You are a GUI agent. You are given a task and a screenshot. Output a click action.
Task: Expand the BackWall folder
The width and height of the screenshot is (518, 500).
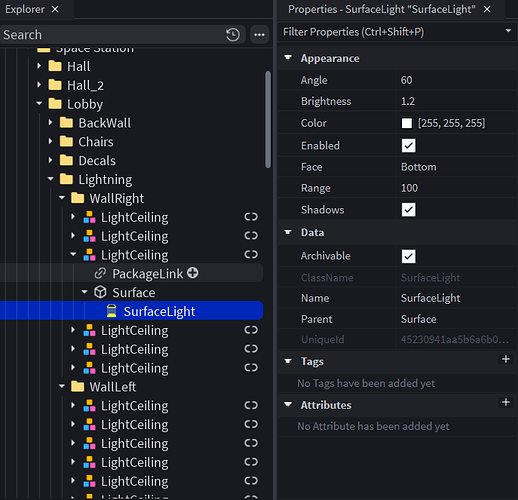coord(50,122)
